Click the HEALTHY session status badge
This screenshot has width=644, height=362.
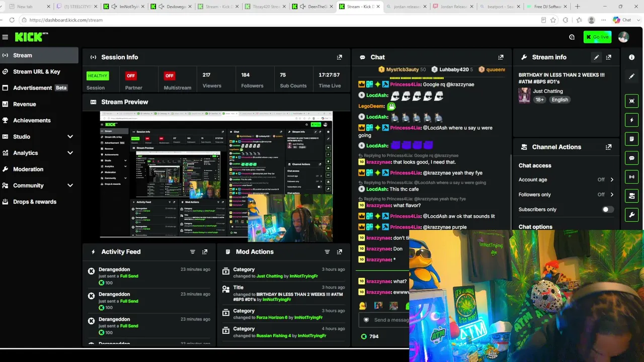click(98, 76)
